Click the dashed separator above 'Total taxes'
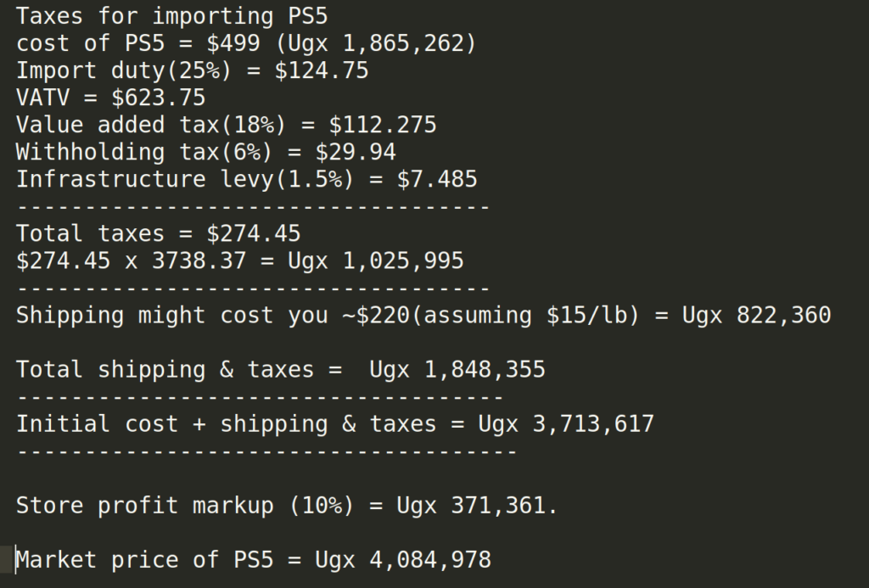This screenshot has height=588, width=869. point(253,207)
